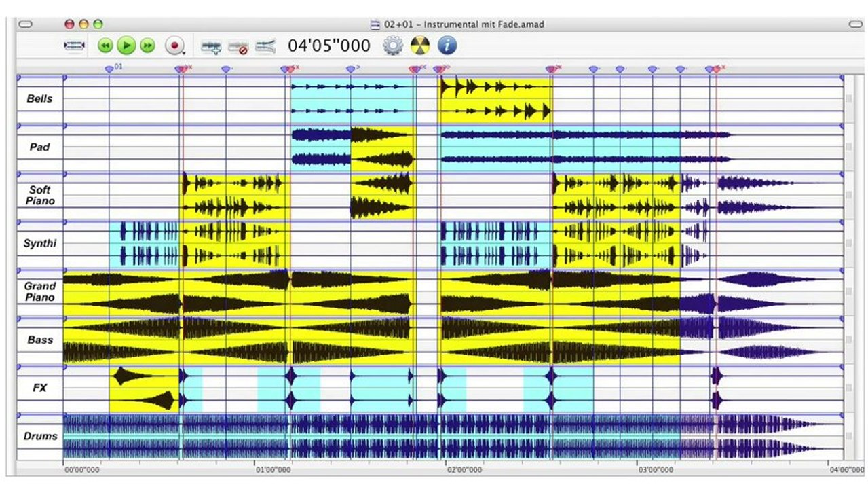The image size is (868, 489).
Task: Click the small square at Soft Piano track right end
Action: pos(848,196)
